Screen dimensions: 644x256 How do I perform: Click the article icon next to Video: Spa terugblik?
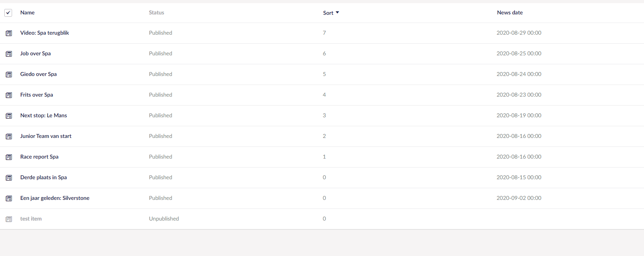[9, 33]
